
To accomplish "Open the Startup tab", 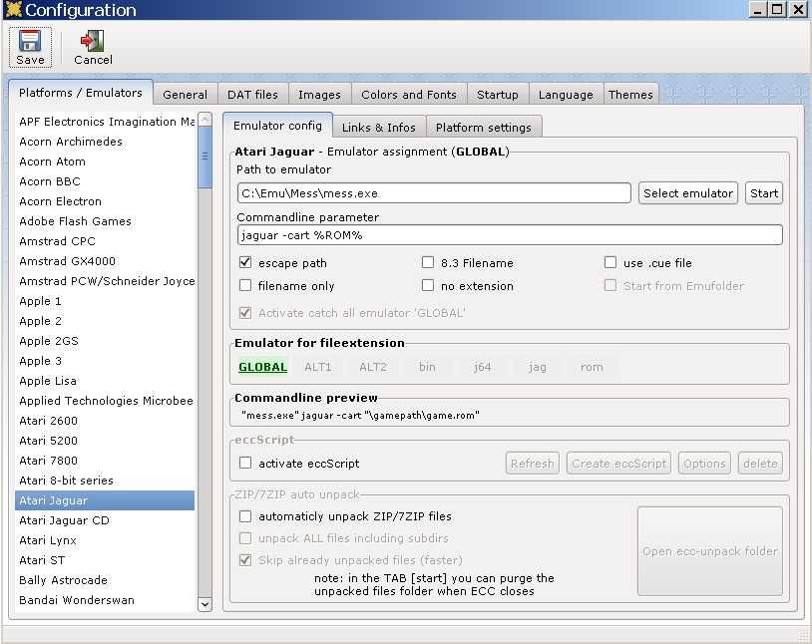I will pos(498,95).
